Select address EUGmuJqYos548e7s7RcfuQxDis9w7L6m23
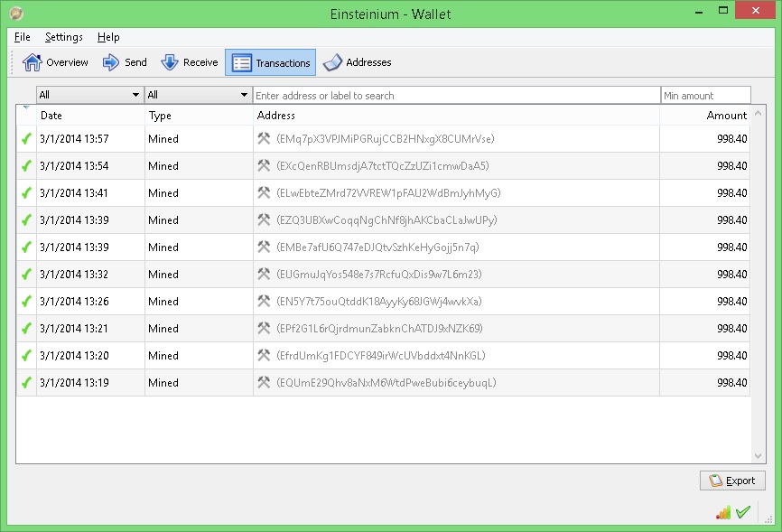Viewport: 782px width, 532px height. (x=379, y=274)
